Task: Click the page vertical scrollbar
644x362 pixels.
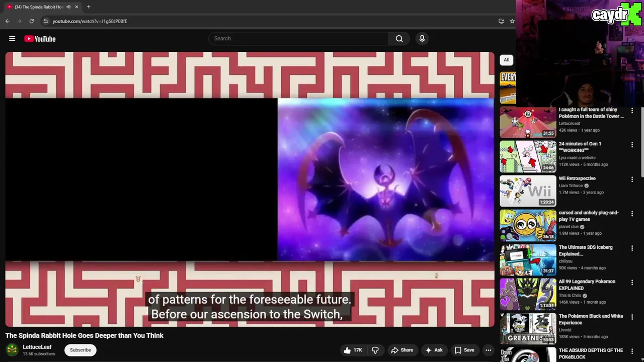Action: (642, 142)
